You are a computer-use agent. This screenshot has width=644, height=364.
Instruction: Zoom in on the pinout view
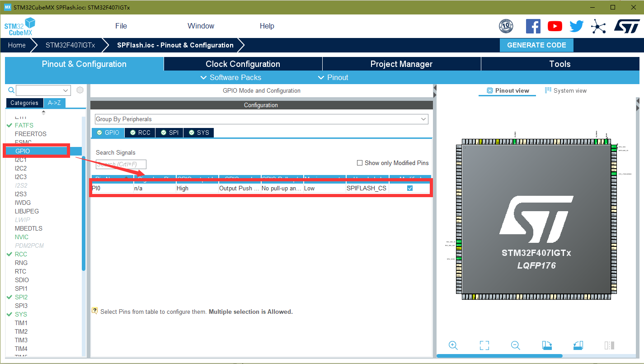[453, 345]
